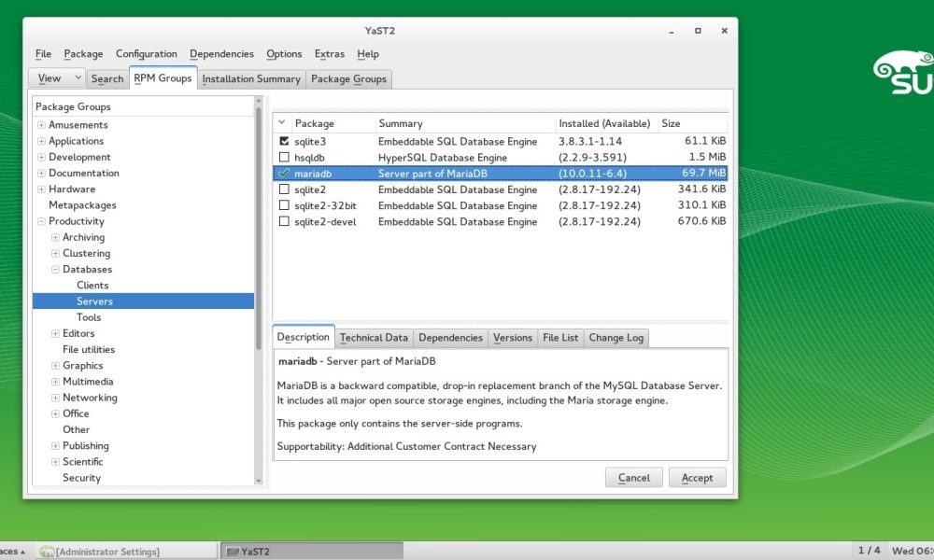
Task: Expand the Editors subgroup
Action: (55, 334)
